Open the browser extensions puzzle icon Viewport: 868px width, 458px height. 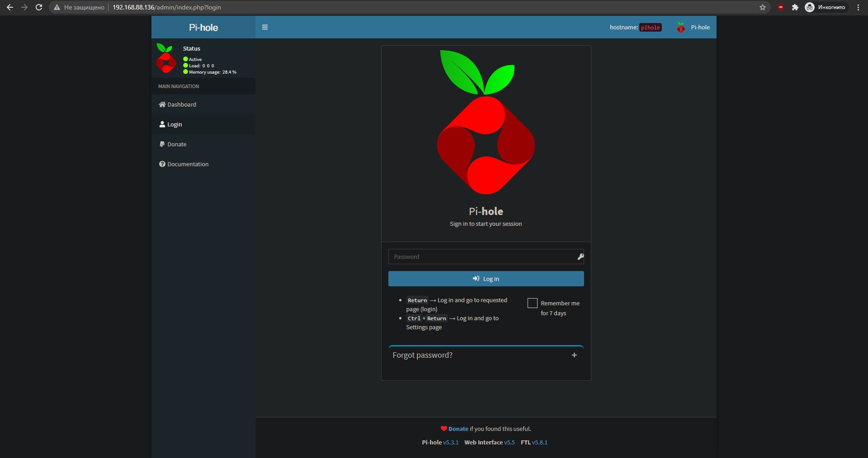click(795, 7)
